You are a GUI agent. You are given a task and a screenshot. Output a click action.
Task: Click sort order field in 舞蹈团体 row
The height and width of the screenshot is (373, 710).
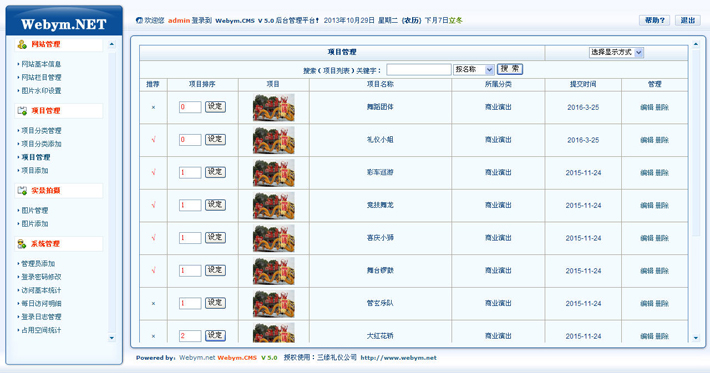pos(190,107)
